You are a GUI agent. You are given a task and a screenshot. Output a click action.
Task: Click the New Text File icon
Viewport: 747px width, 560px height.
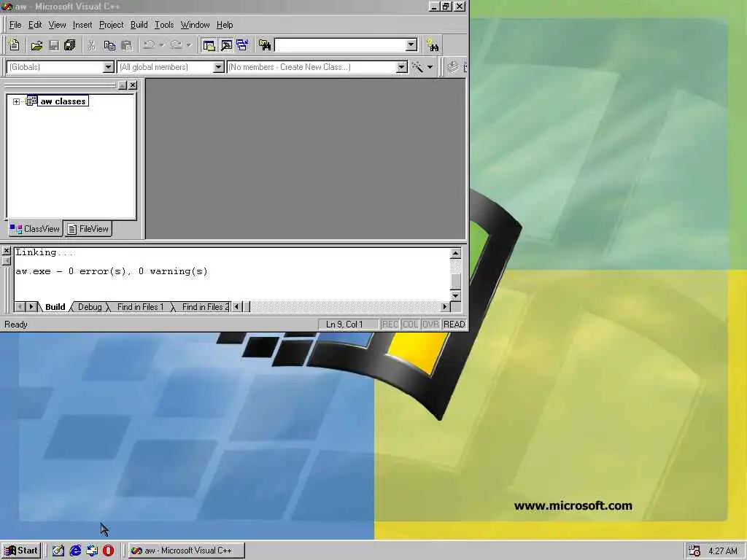tap(15, 45)
